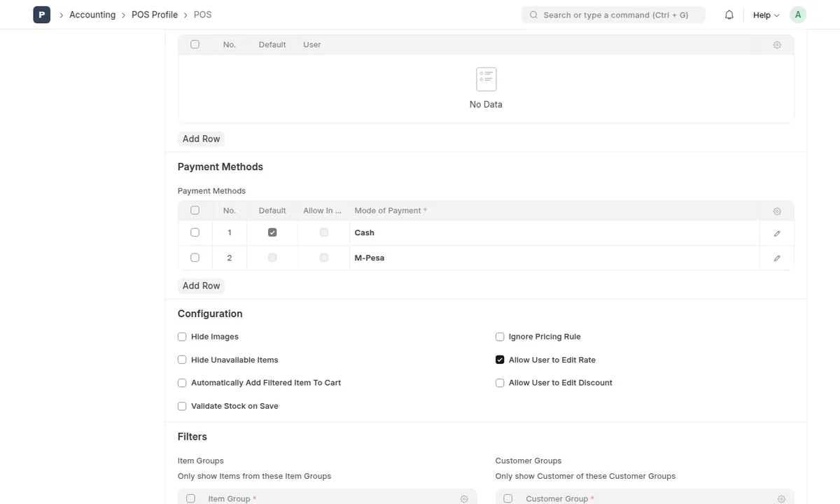Click the Item Group column header
Screen dimensions: 840x504
click(x=232, y=499)
